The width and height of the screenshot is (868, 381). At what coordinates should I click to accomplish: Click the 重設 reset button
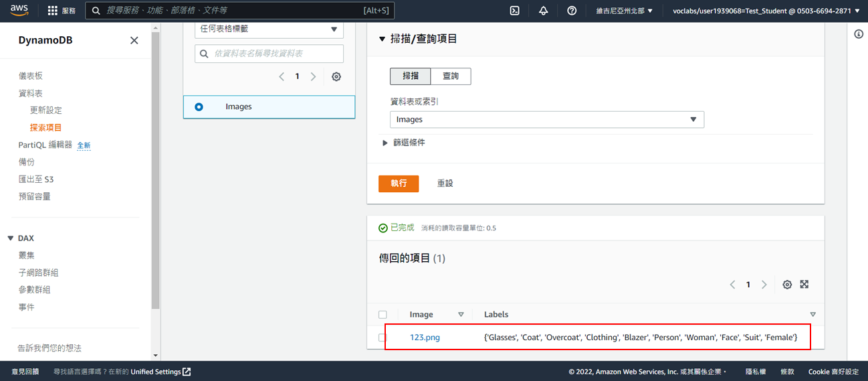point(445,183)
